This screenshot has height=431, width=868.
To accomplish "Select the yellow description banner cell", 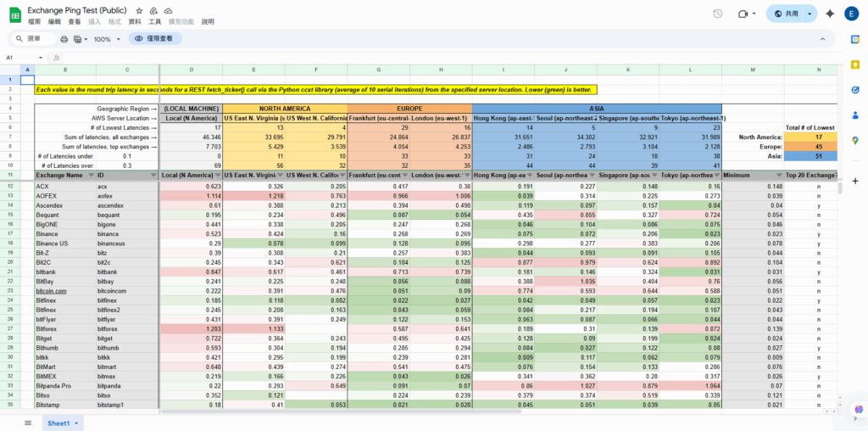I will (317, 89).
